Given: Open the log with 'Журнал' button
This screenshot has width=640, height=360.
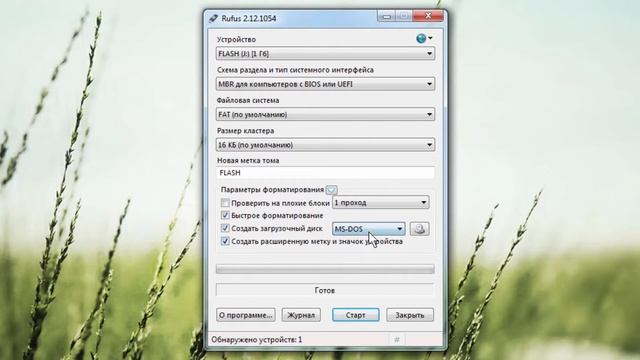Looking at the screenshot, I should click(301, 315).
